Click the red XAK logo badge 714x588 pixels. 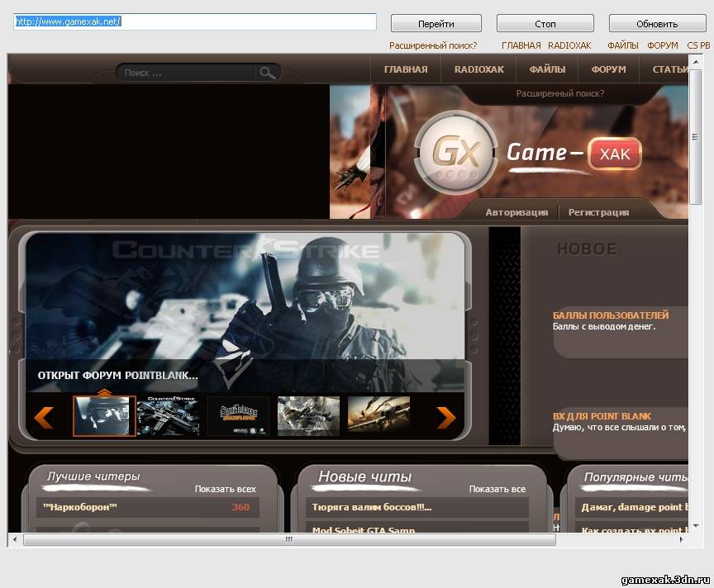(615, 154)
